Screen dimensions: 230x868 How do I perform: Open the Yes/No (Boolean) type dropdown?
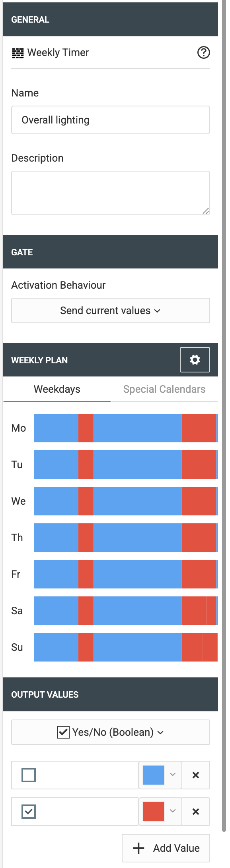111,732
